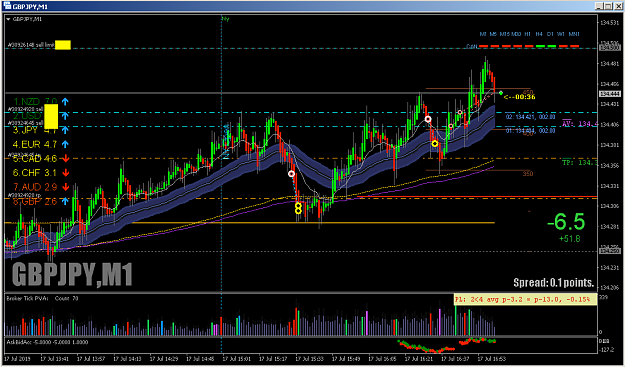Expand the GBPJPY,M1 chart dropdown triangle
Image resolution: width=625 pixels, height=367 pixels.
click(9, 19)
